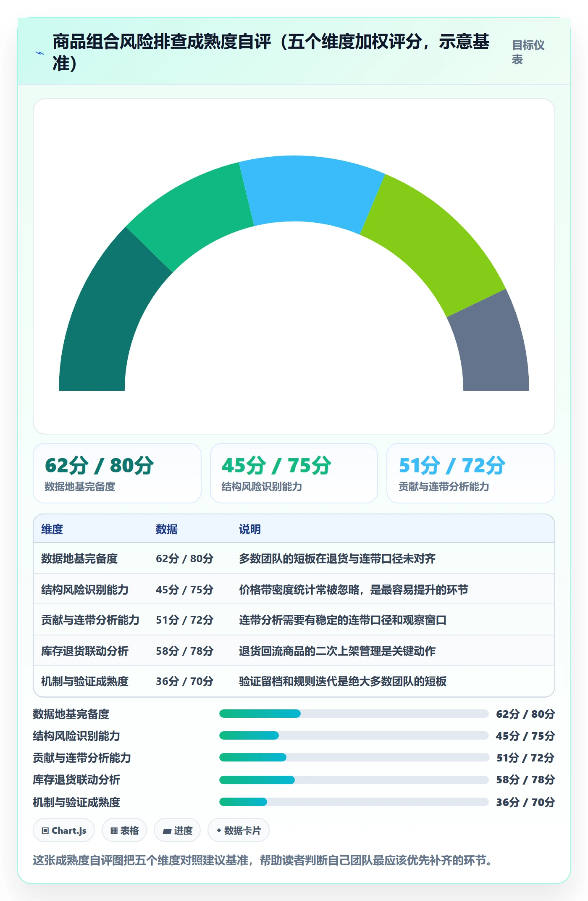
Task: Click note 验证留档和规则迭代是绝大多数团队的短板
Action: tap(343, 681)
